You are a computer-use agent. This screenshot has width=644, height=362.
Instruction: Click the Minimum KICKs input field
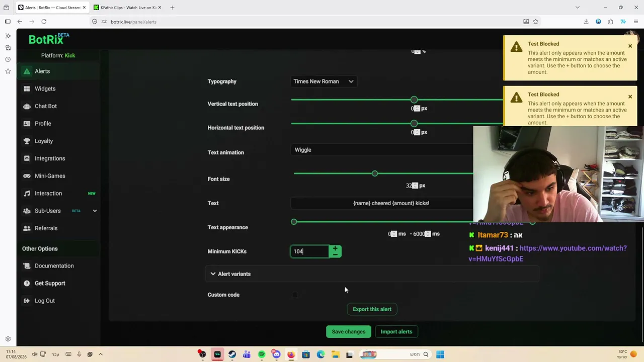309,251
